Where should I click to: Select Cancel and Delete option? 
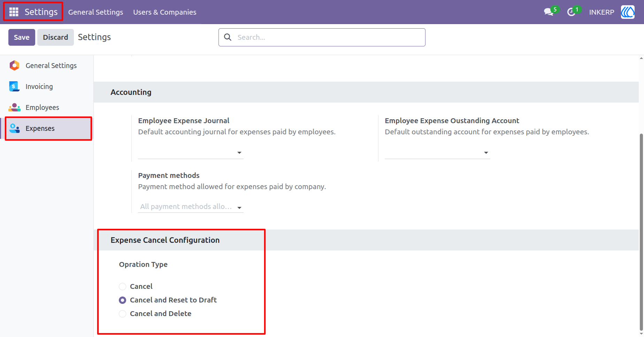pos(122,314)
